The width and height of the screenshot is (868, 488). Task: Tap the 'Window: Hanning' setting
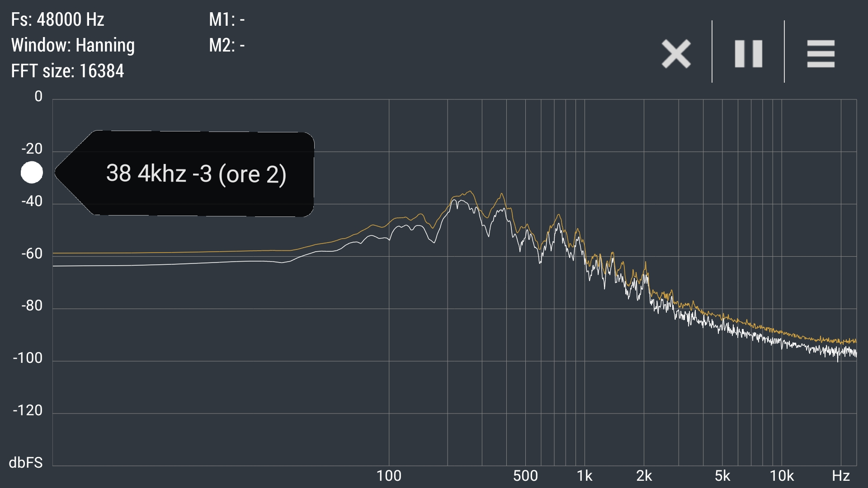73,45
